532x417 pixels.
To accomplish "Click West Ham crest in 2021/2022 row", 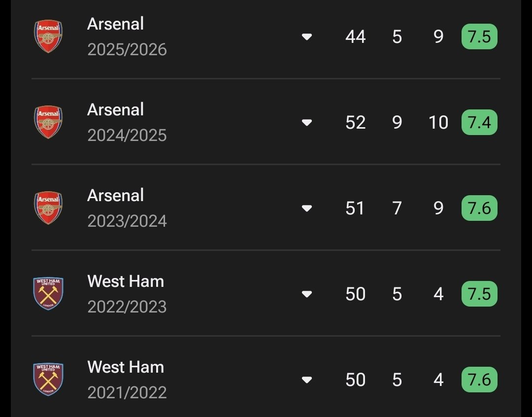I will click(48, 380).
